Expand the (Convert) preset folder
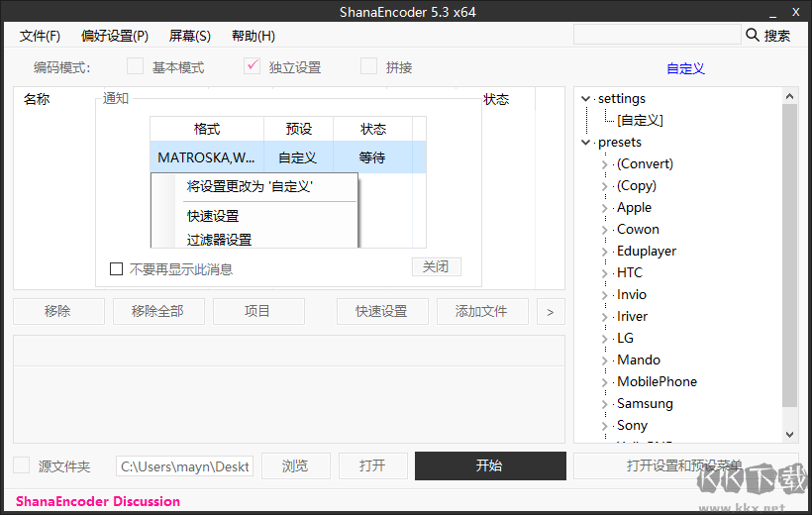 pyautogui.click(x=604, y=164)
